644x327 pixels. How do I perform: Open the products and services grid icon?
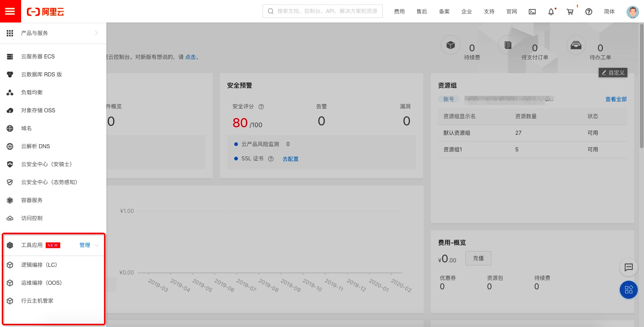[10, 33]
